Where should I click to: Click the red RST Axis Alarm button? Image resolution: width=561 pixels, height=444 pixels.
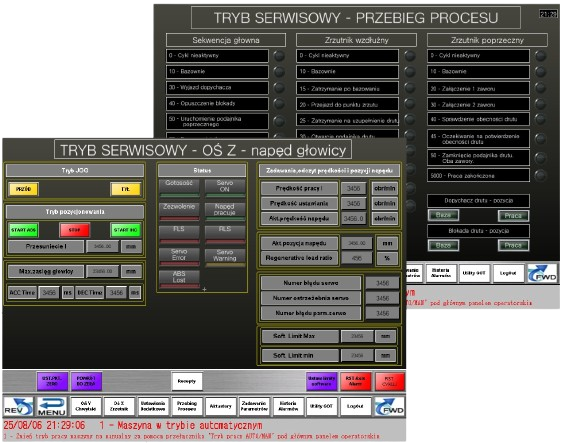coord(355,381)
